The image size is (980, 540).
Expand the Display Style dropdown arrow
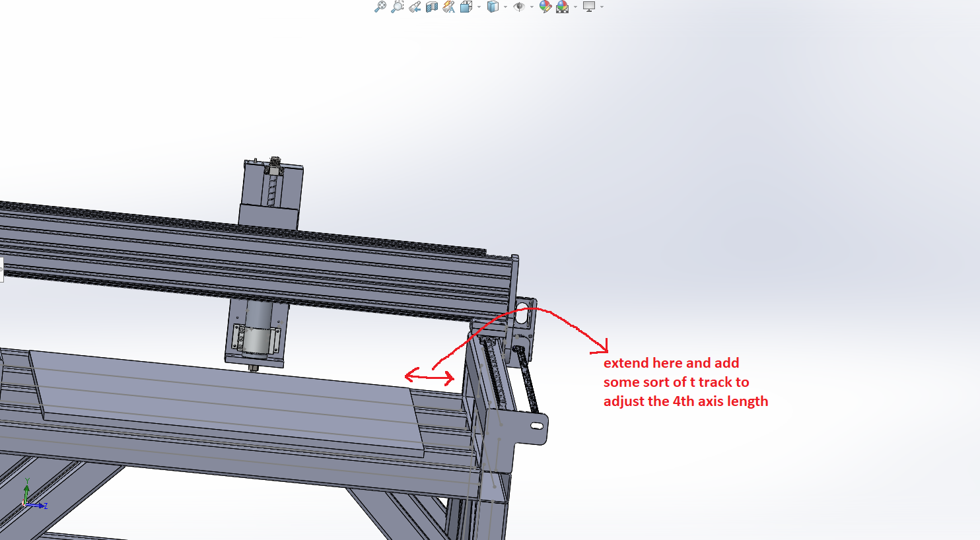(505, 7)
